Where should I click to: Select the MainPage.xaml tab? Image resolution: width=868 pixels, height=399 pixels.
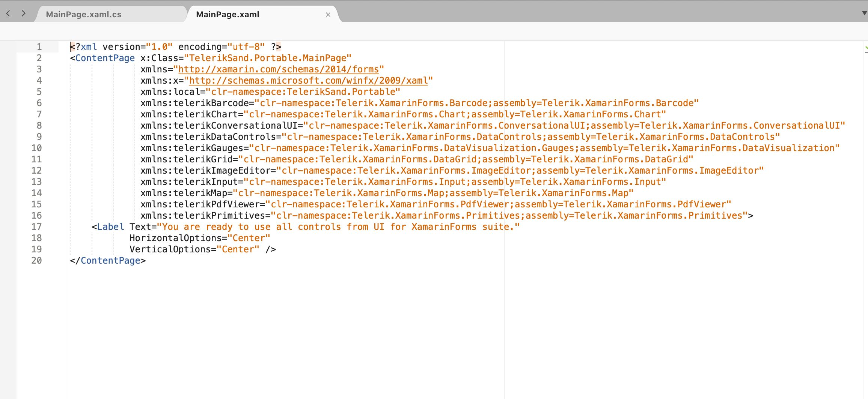[228, 14]
